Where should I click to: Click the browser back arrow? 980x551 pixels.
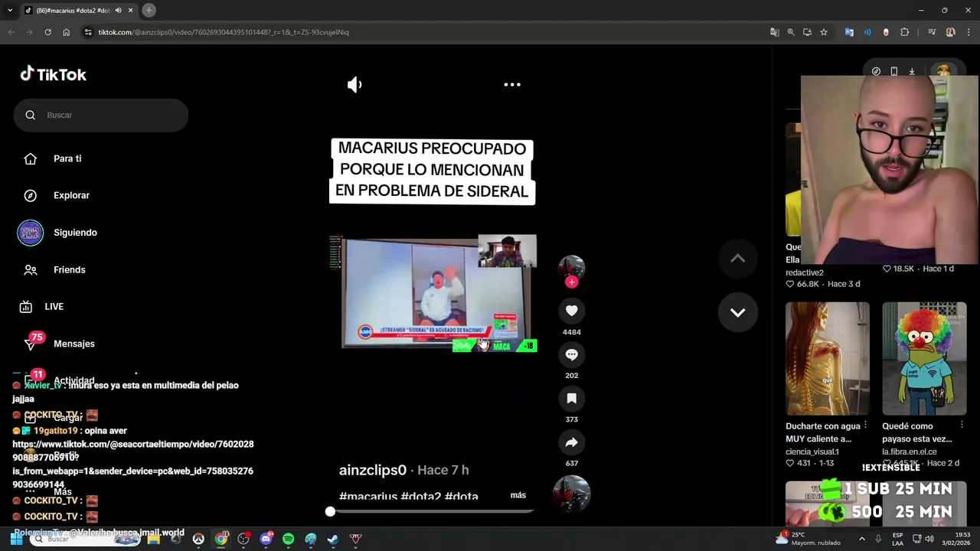coord(11,32)
